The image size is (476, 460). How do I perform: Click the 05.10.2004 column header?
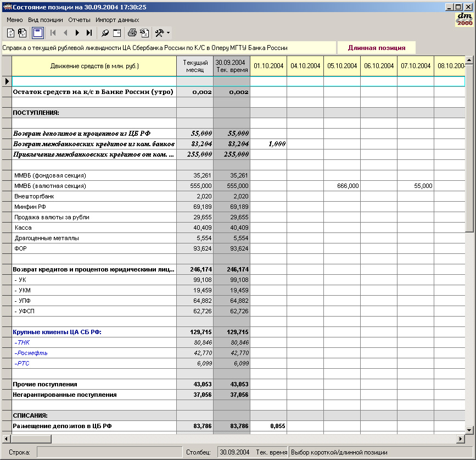[x=342, y=66]
